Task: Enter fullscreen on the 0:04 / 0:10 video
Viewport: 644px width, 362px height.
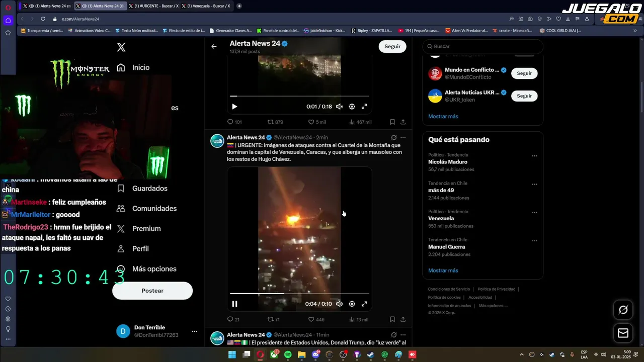Action: click(364, 304)
